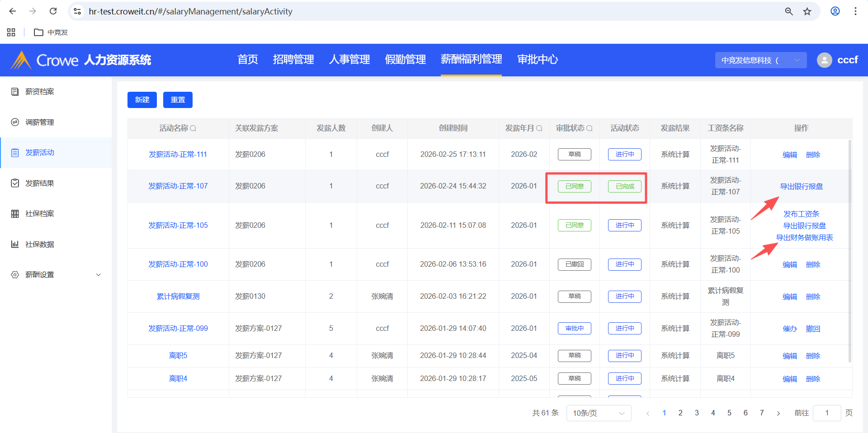Open the 发薪活动-正常-107 activity link
The image size is (868, 433).
coord(178,186)
